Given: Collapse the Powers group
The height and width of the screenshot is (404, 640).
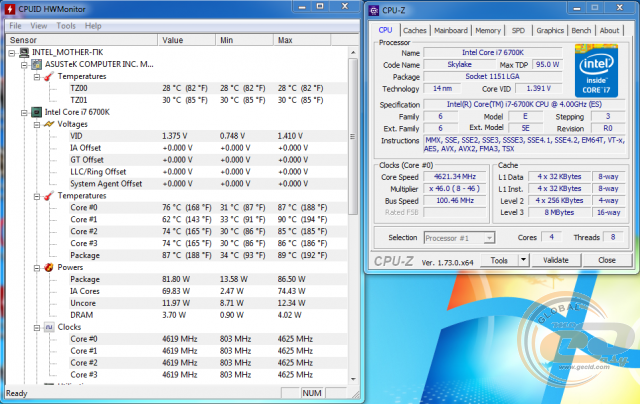Looking at the screenshot, I should (x=37, y=268).
